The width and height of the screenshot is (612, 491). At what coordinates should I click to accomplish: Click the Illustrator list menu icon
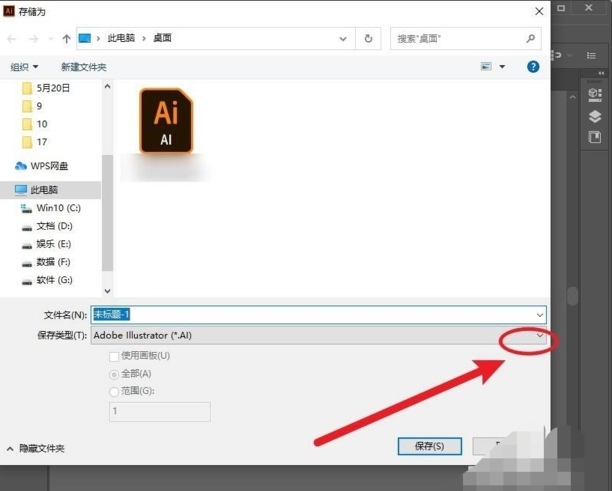(591, 56)
